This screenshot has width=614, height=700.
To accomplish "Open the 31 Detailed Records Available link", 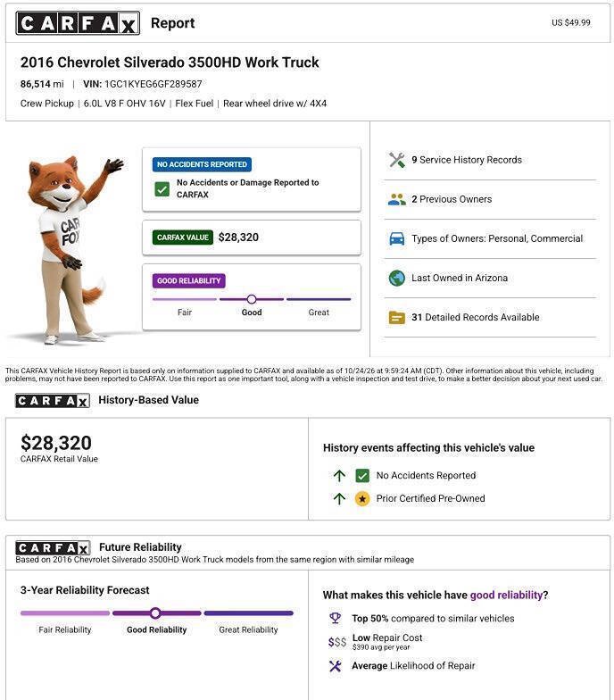I will 475,318.
